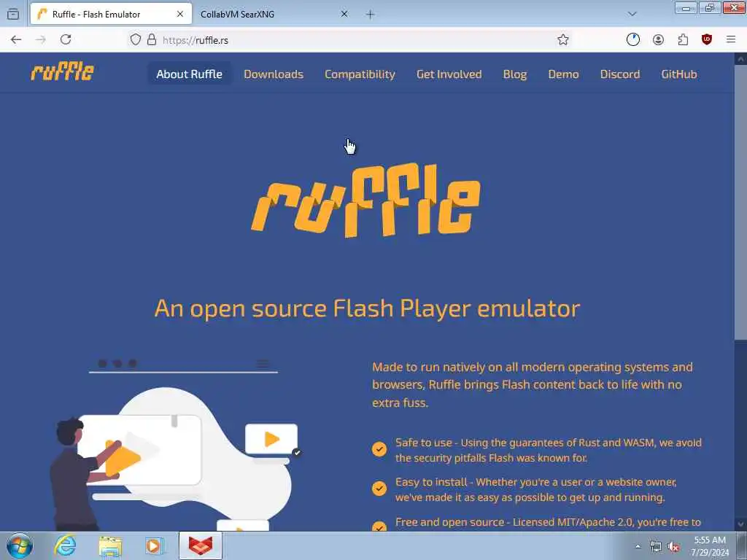Launch Internet Explorer from the taskbar

pos(65,545)
